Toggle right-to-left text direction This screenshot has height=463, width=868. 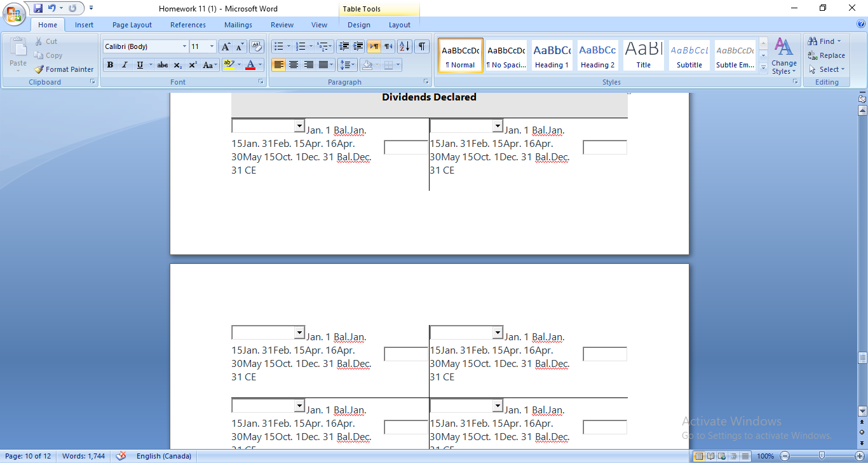pos(388,46)
